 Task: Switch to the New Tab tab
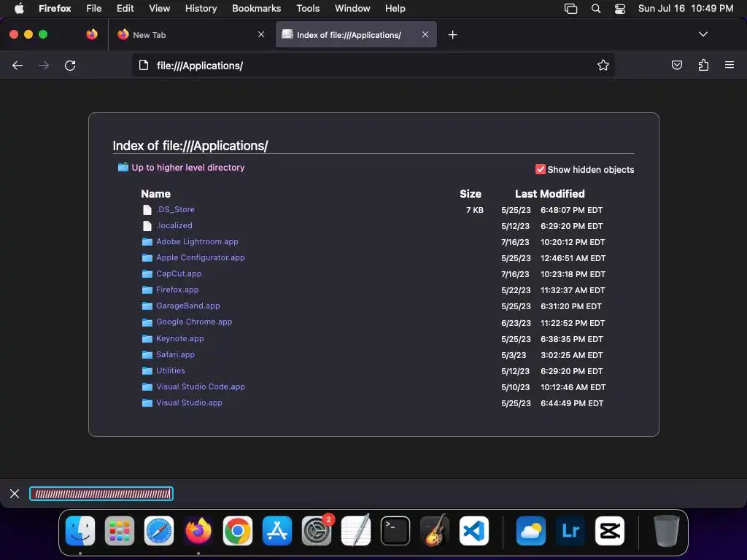pyautogui.click(x=190, y=35)
